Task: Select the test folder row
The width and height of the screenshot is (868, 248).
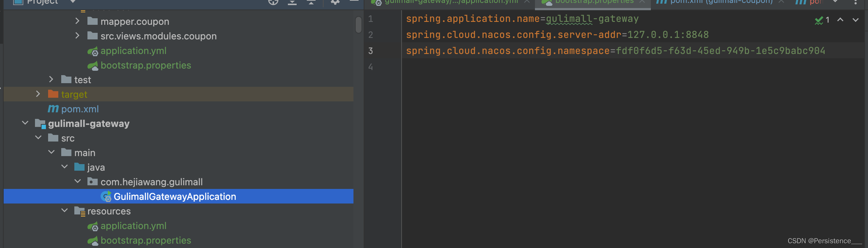Action: [179, 80]
